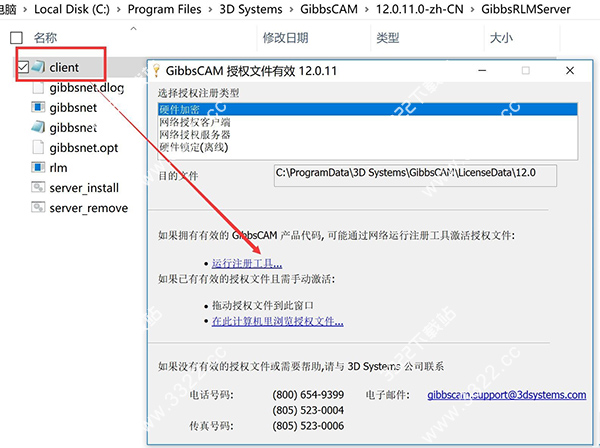The width and height of the screenshot is (600, 448).
Task: Minimize the GibbsCAM license dialog
Action: (x=482, y=71)
